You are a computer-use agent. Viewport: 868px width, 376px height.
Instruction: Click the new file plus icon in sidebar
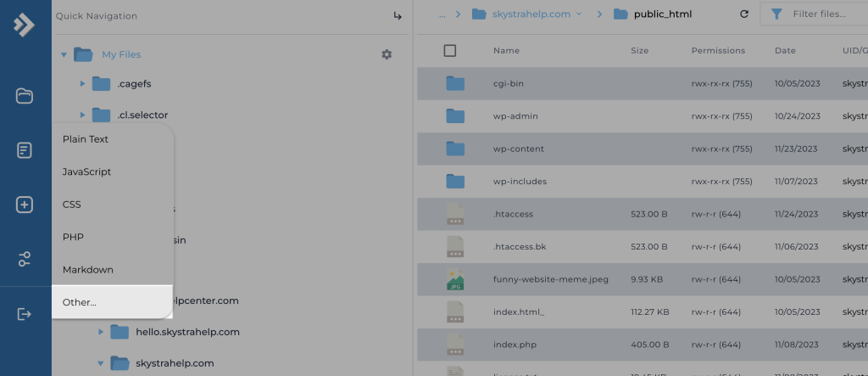point(25,205)
